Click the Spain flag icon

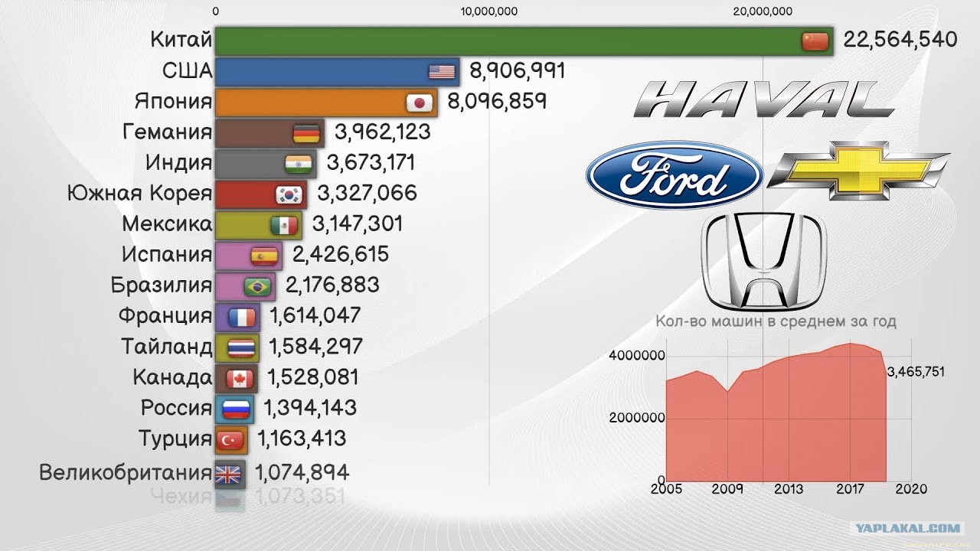click(x=264, y=256)
